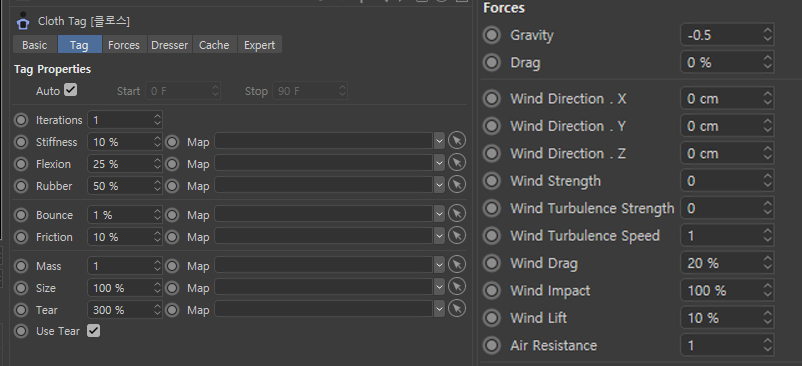Open the Expert tab
The height and width of the screenshot is (366, 802).
[x=259, y=45]
